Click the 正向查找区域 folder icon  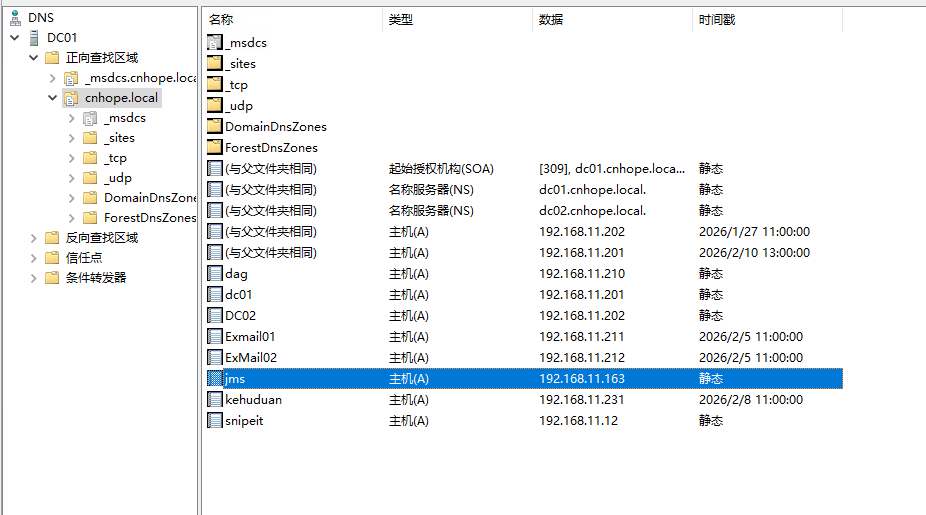[53, 58]
